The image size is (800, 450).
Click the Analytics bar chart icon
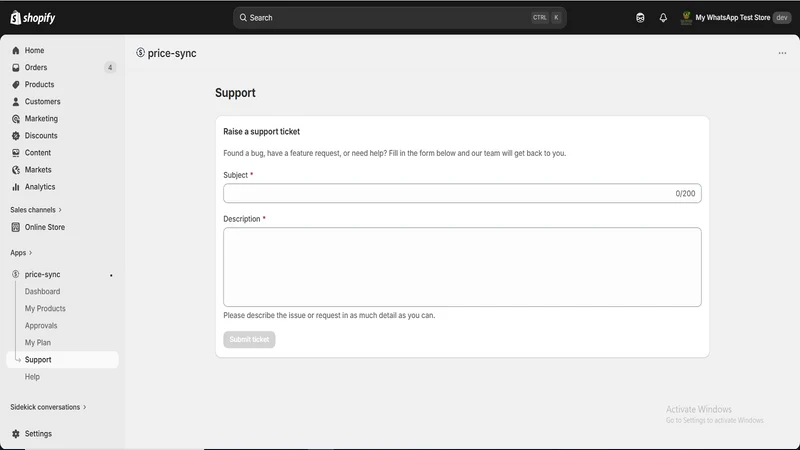pos(16,187)
